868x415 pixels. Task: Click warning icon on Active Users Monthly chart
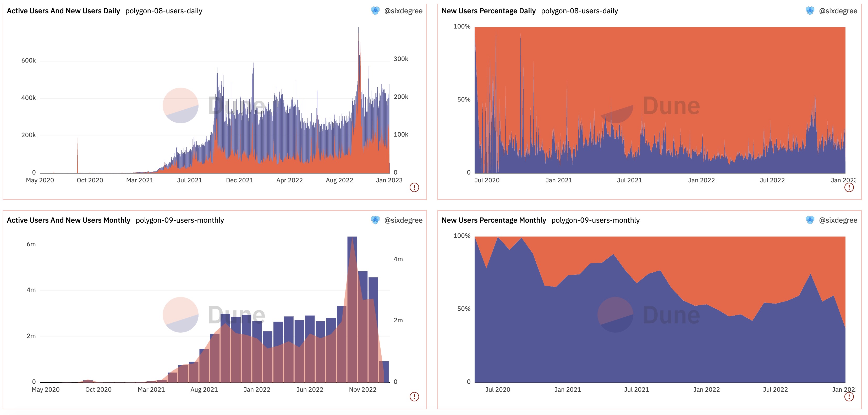pyautogui.click(x=414, y=396)
